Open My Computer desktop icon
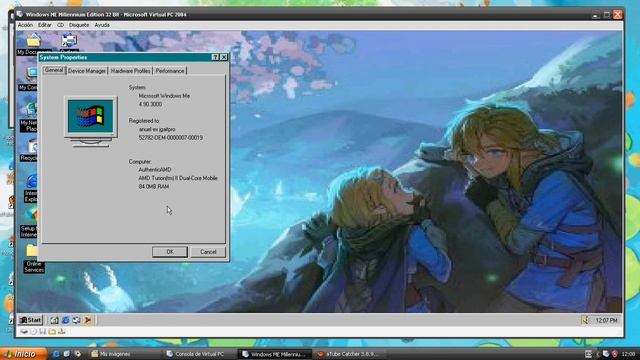The width and height of the screenshot is (640, 360). 29,78
